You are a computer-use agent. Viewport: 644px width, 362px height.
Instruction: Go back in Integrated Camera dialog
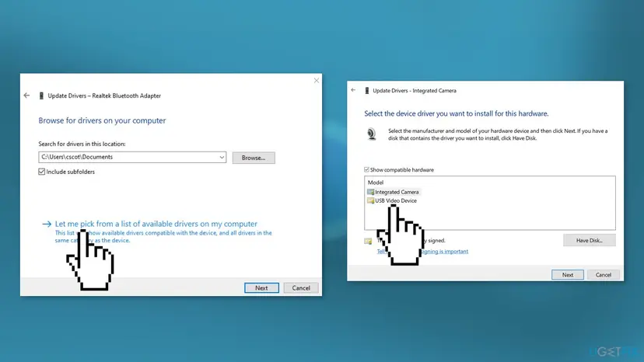(x=353, y=90)
